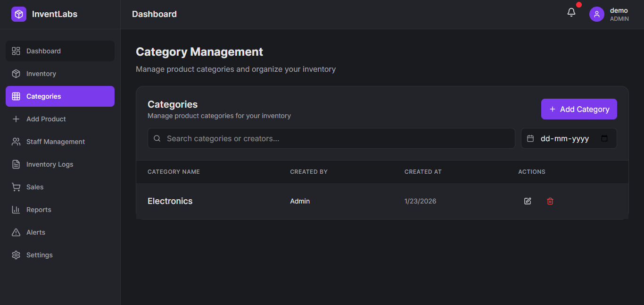Click the search magnifier icon

pyautogui.click(x=157, y=139)
